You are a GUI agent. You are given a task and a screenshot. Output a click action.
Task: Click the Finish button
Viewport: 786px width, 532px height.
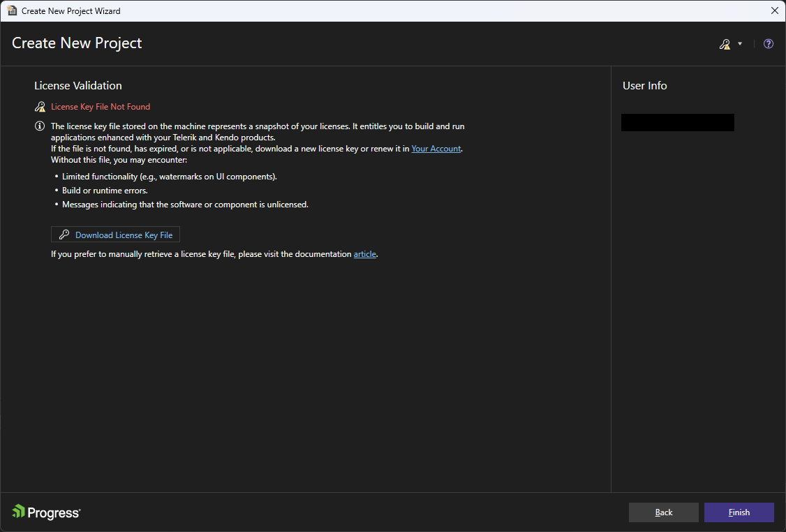coord(739,512)
